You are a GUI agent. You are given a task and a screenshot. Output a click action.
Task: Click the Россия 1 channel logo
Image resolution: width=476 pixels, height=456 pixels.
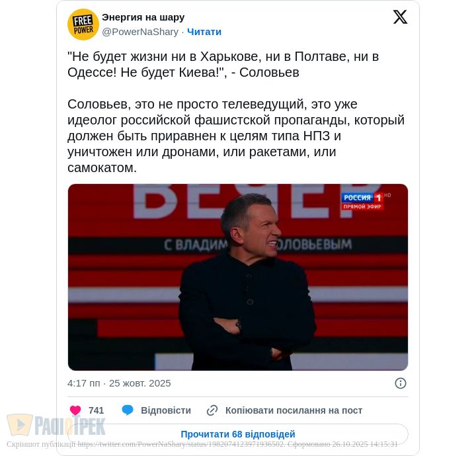tap(363, 201)
